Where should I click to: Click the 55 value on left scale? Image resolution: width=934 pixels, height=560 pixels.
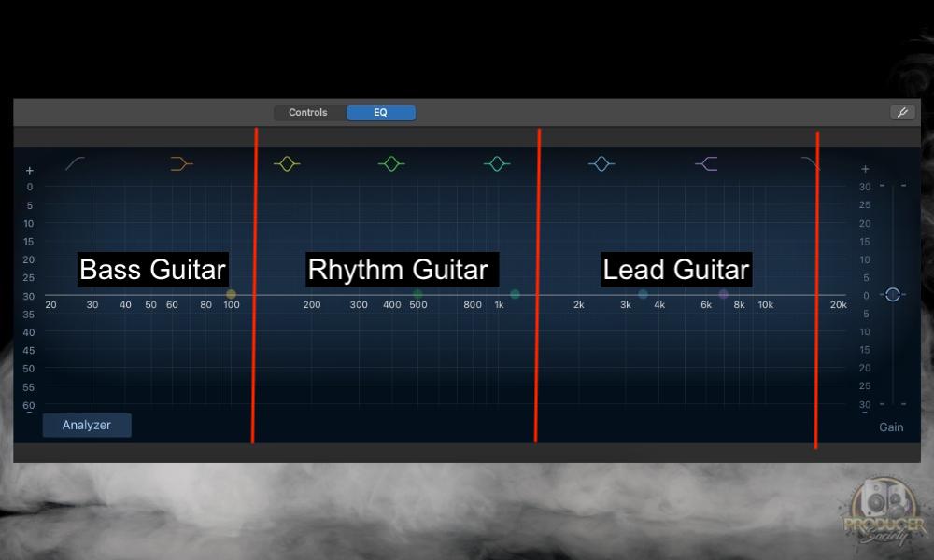(x=29, y=387)
